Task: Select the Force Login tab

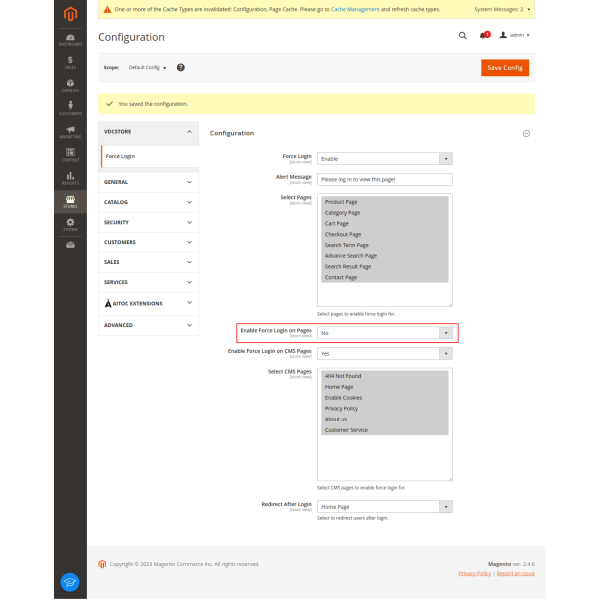Action: (121, 156)
